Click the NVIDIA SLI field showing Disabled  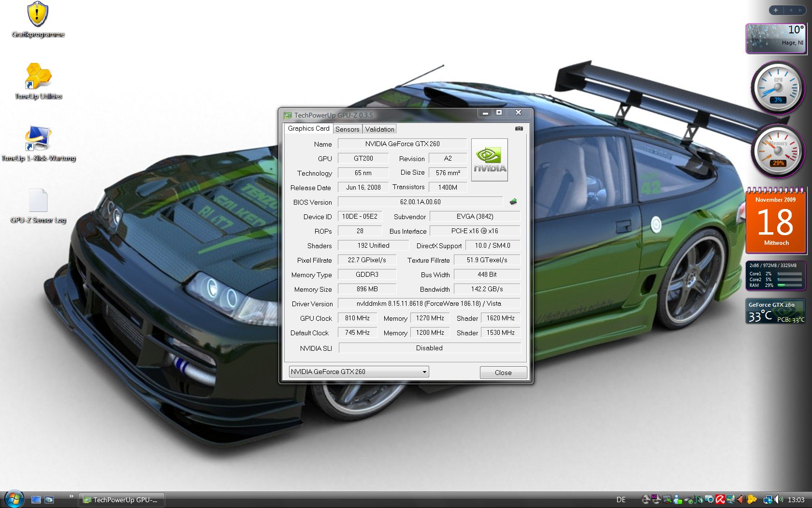(x=430, y=348)
